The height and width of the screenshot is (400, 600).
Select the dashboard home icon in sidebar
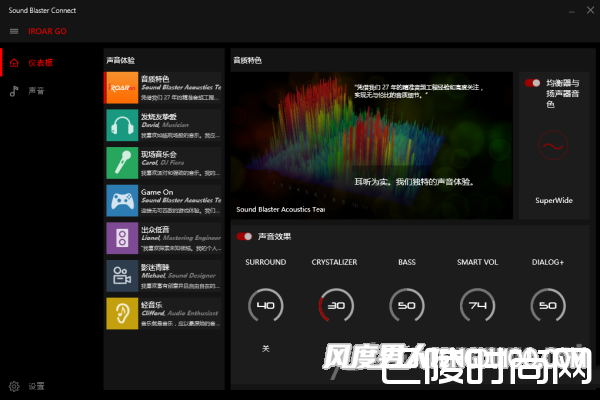coord(14,63)
